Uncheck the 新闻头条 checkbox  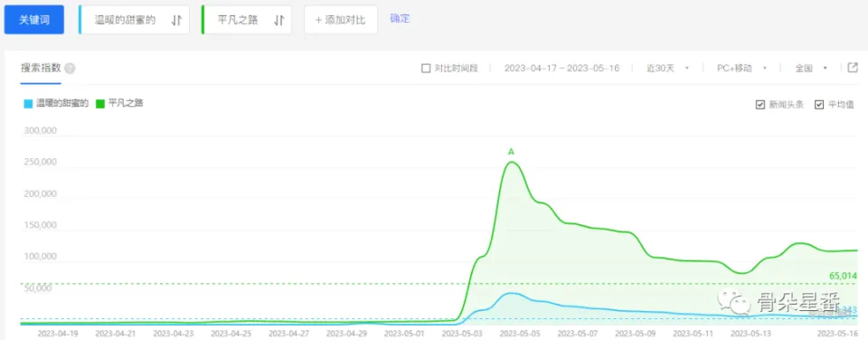[760, 105]
